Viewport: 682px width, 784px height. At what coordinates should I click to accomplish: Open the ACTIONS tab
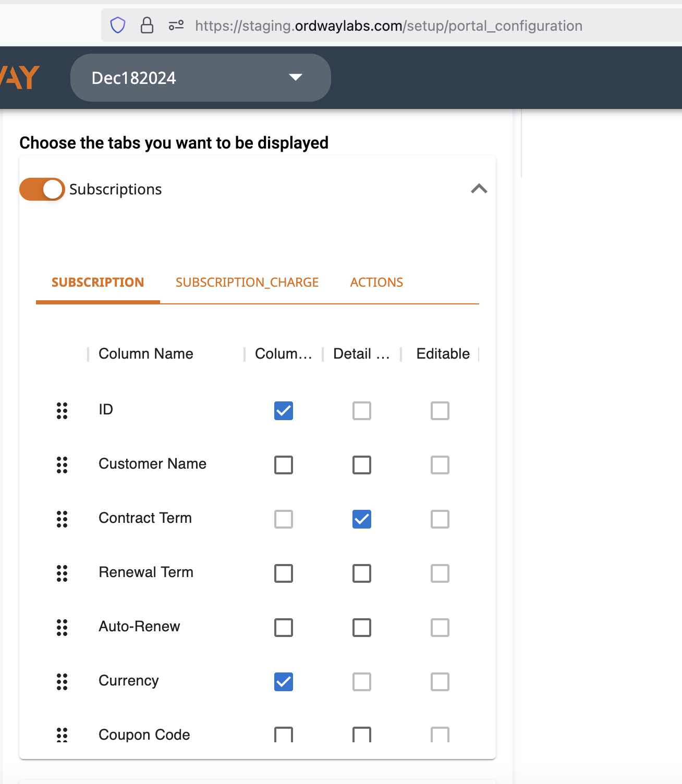(376, 283)
